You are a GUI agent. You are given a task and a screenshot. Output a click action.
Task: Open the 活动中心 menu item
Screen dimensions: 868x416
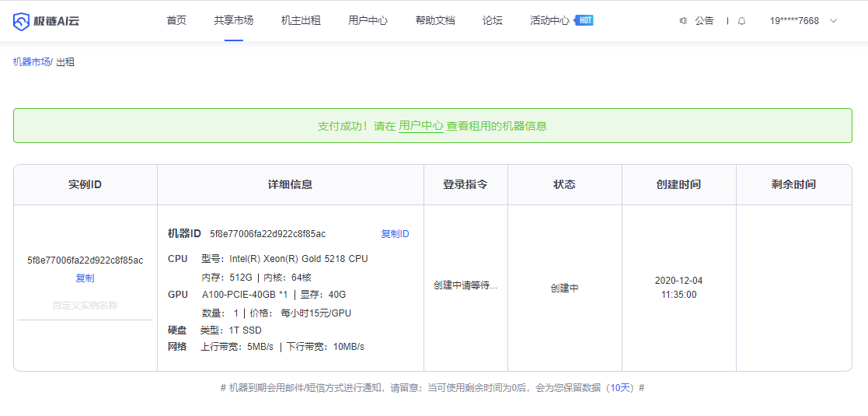(x=549, y=21)
